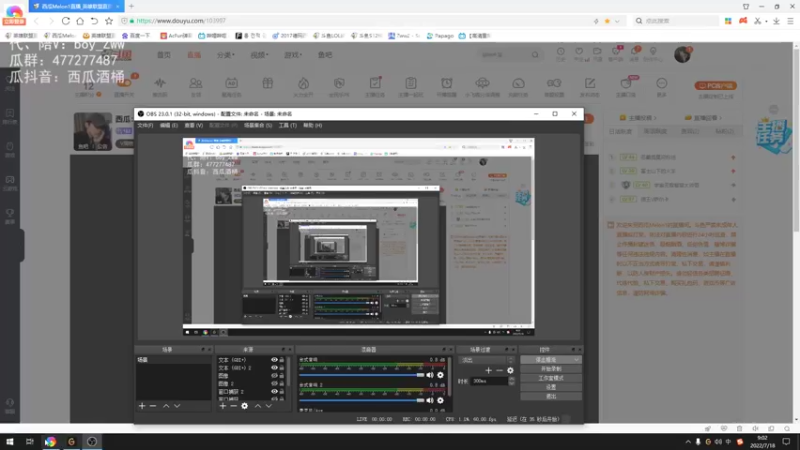
Task: Open OBS 工具(T) menu
Action: coord(287,126)
